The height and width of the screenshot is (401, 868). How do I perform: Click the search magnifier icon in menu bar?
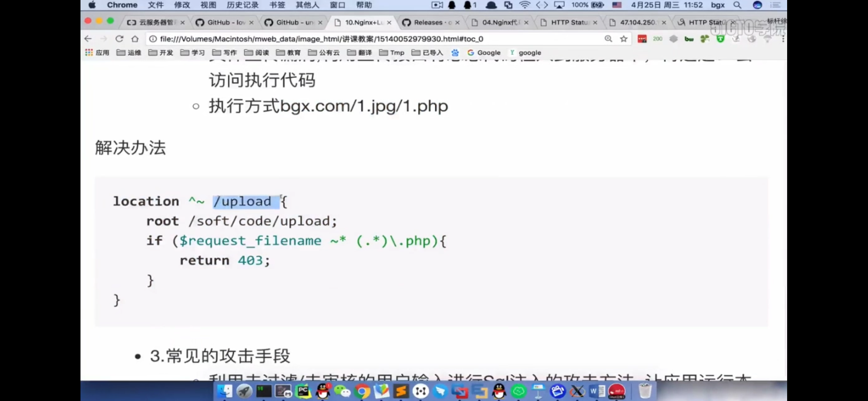737,6
